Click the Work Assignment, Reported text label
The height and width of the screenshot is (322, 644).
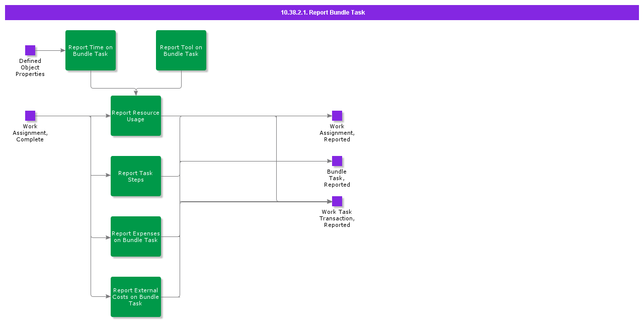tap(337, 133)
